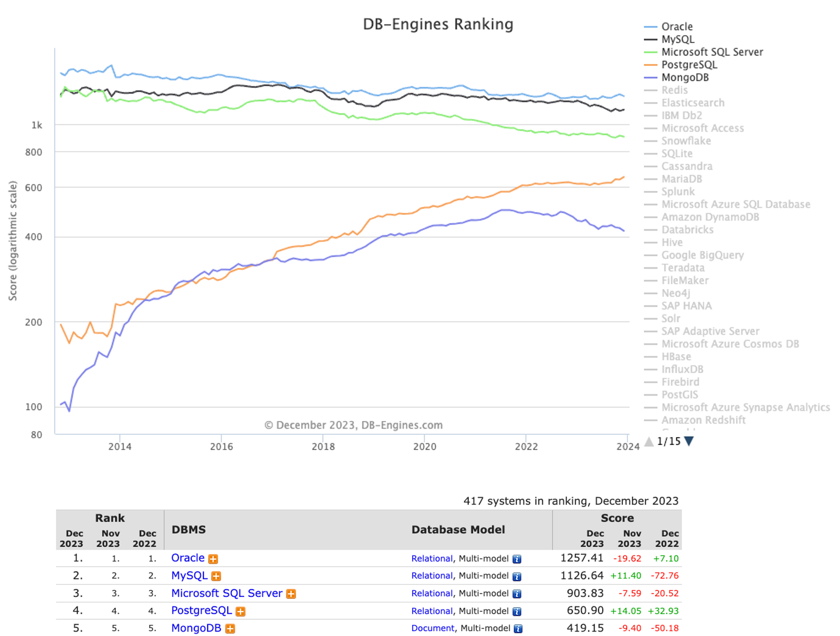840x636 pixels.
Task: Show Firebird legend entry
Action: [x=672, y=382]
